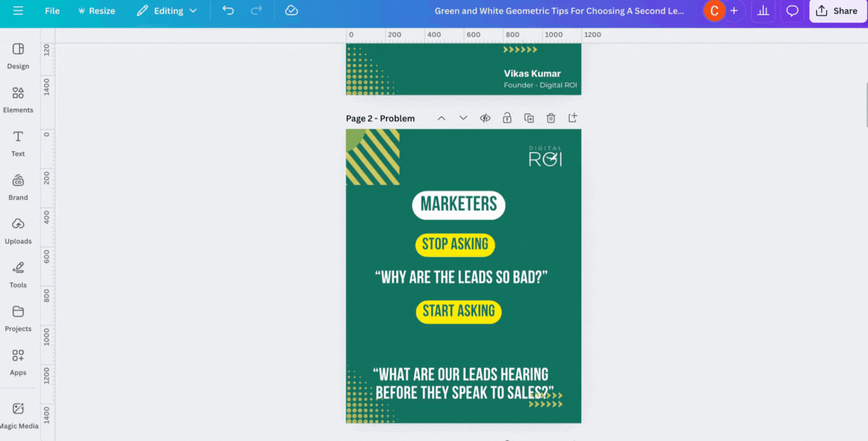
Task: Open the Design panel
Action: coord(18,56)
